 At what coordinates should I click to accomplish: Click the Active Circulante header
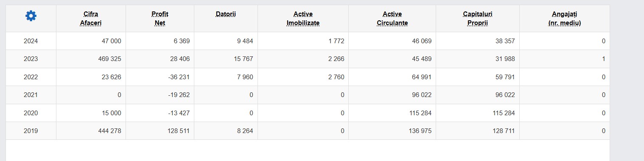pyautogui.click(x=392, y=19)
